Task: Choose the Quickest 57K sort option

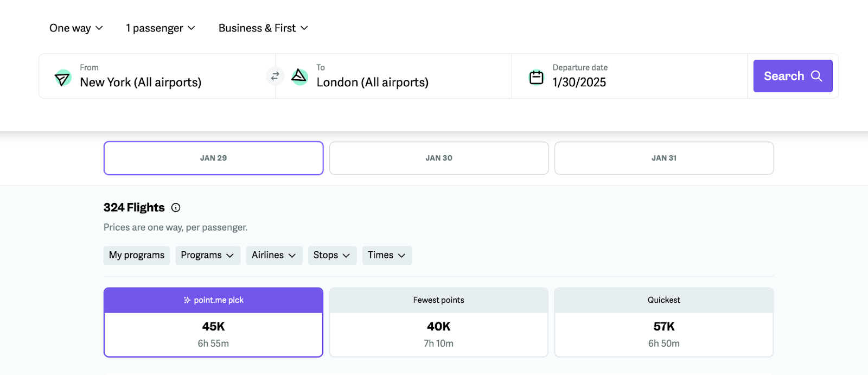Action: pyautogui.click(x=664, y=322)
